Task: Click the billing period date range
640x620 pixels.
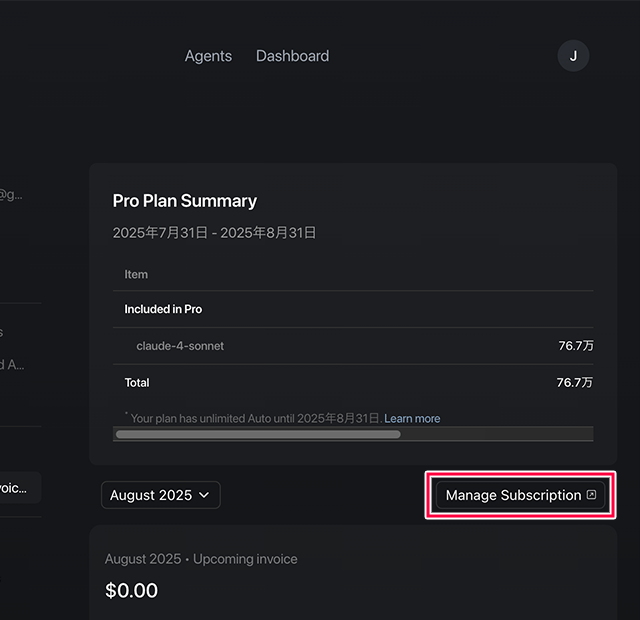Action: point(214,233)
